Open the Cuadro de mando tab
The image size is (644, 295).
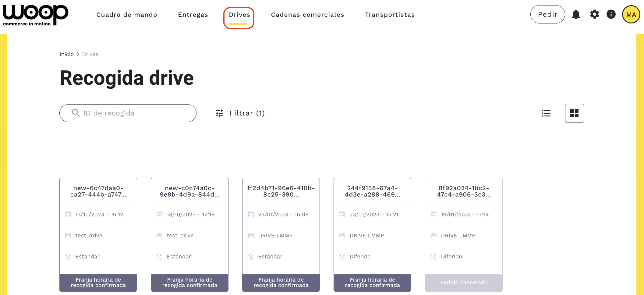click(x=127, y=15)
